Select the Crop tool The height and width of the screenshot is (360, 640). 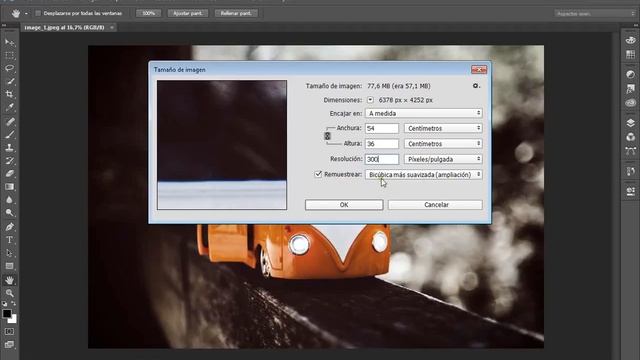click(x=9, y=94)
